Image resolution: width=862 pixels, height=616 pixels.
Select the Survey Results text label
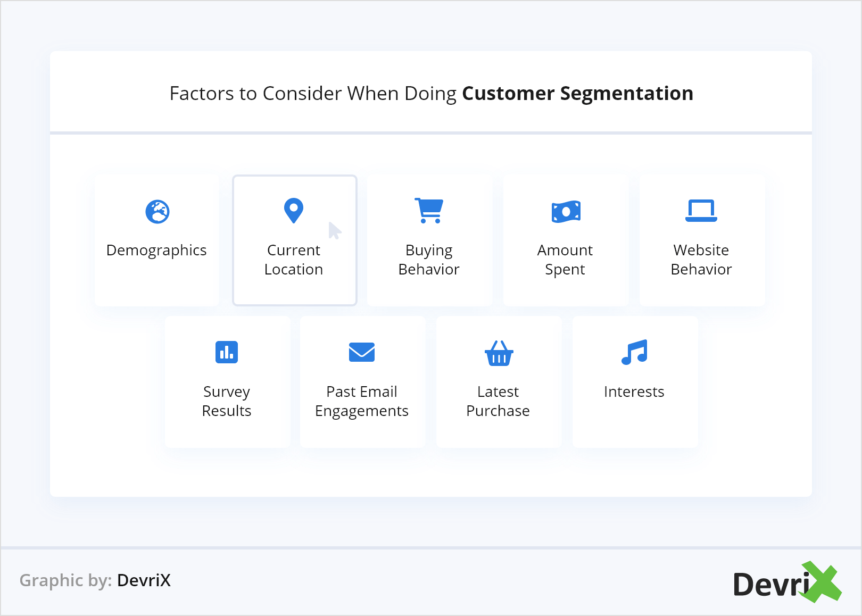click(227, 401)
